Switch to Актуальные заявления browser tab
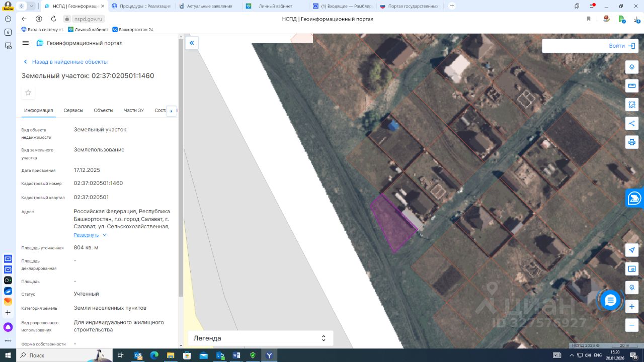 point(208,6)
